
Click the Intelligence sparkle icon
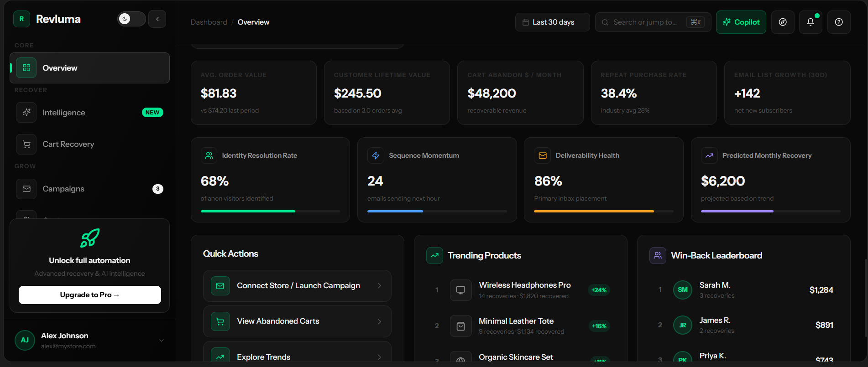(x=26, y=113)
